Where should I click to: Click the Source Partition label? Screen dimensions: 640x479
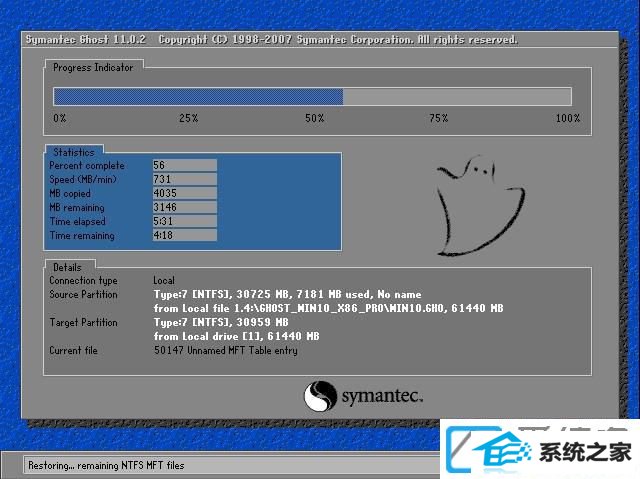[83, 295]
